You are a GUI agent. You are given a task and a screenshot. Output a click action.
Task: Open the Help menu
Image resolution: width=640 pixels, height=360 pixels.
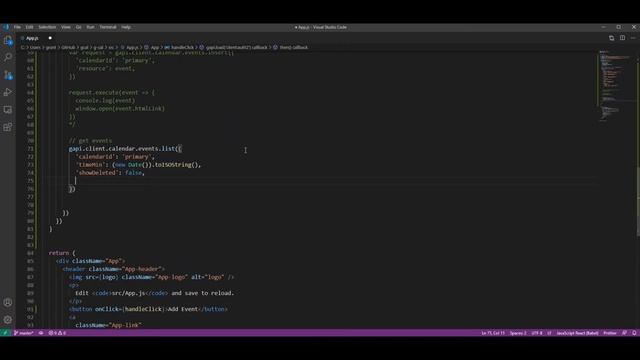pos(126,27)
